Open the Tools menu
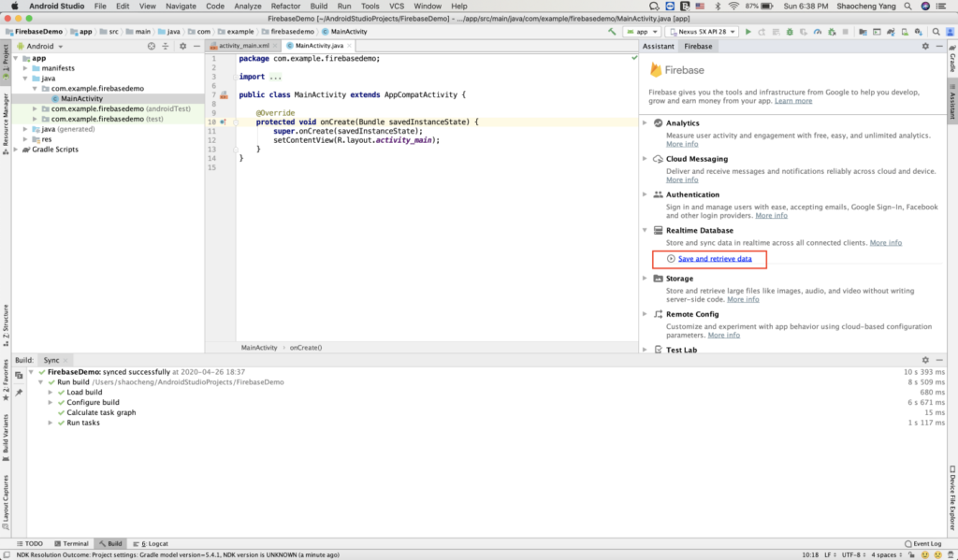The width and height of the screenshot is (958, 560). tap(370, 7)
